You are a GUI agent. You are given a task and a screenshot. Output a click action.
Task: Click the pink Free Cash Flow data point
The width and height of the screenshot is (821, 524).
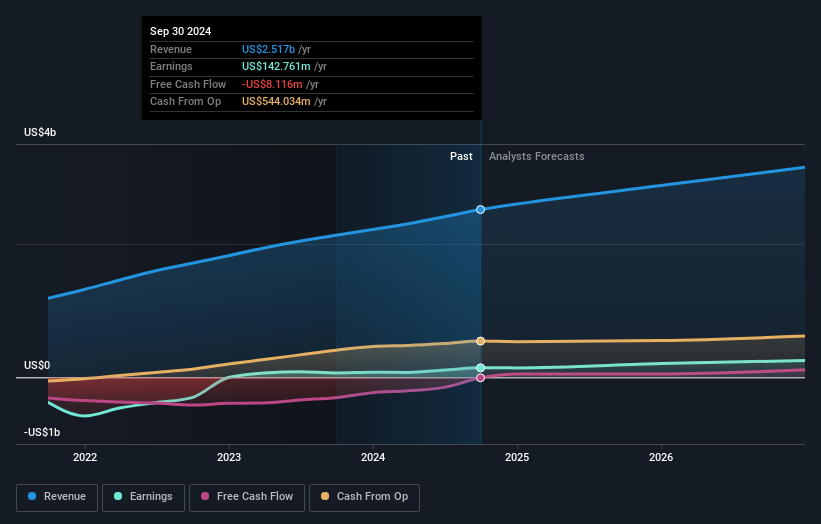pyautogui.click(x=480, y=378)
